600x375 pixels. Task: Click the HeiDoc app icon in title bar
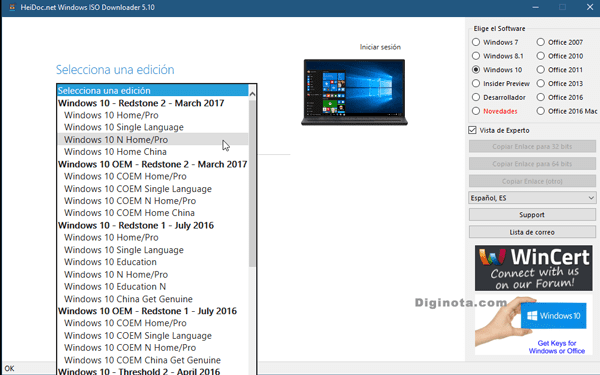click(x=12, y=7)
